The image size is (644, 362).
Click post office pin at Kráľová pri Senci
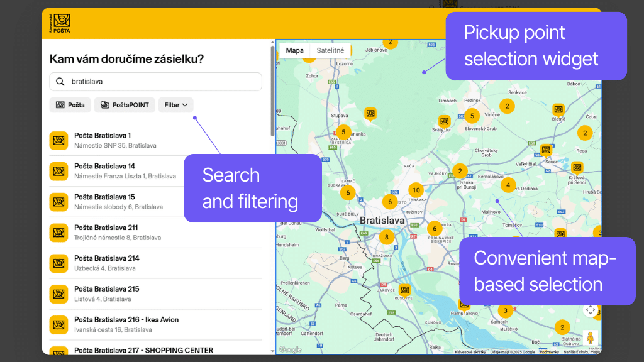577,168
